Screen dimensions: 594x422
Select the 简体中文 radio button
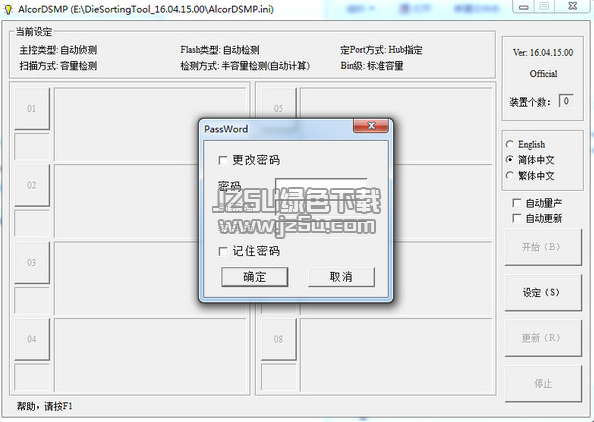510,160
